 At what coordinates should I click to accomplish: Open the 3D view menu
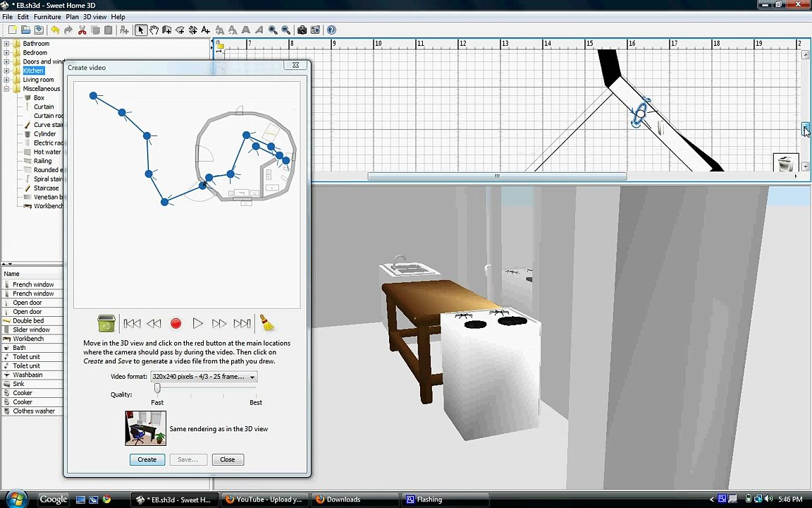[x=94, y=17]
